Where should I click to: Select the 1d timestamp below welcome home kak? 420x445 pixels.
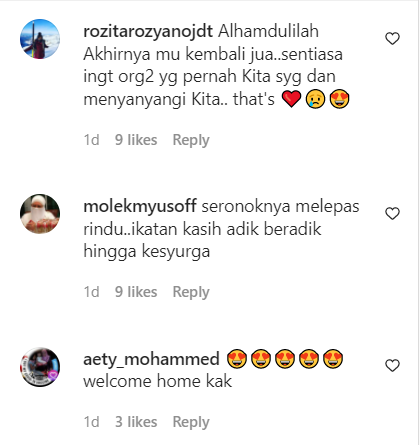[91, 422]
